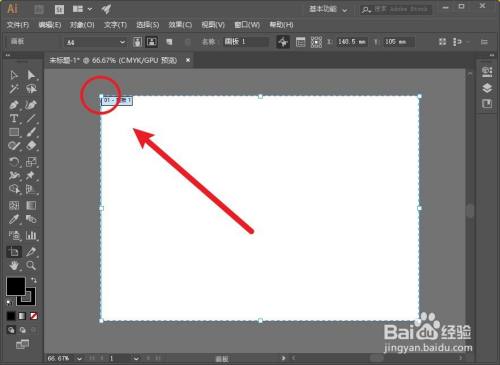Select the Mesh tool
This screenshot has width=500, height=365.
pyautogui.click(x=14, y=205)
